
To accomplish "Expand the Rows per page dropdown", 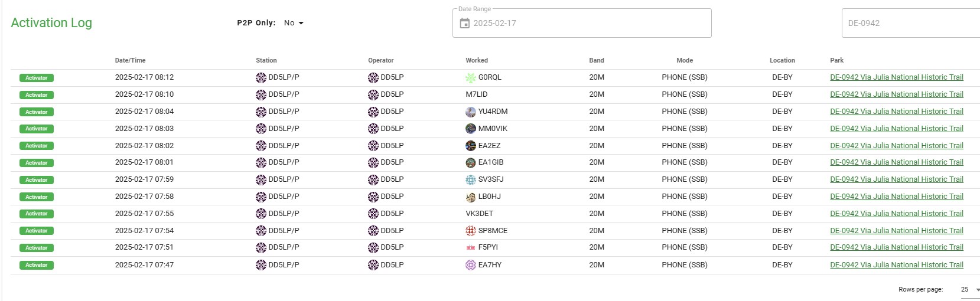I will click(969, 289).
